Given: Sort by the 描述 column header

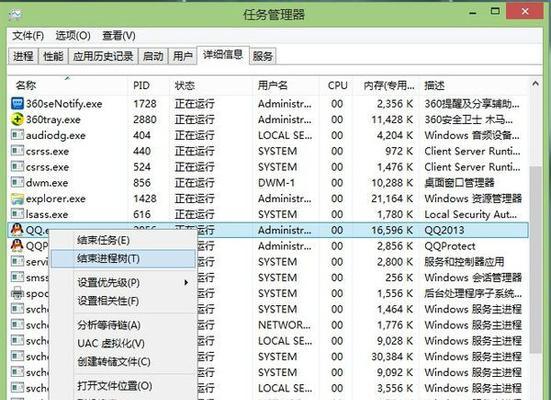Looking at the screenshot, I should [474, 85].
